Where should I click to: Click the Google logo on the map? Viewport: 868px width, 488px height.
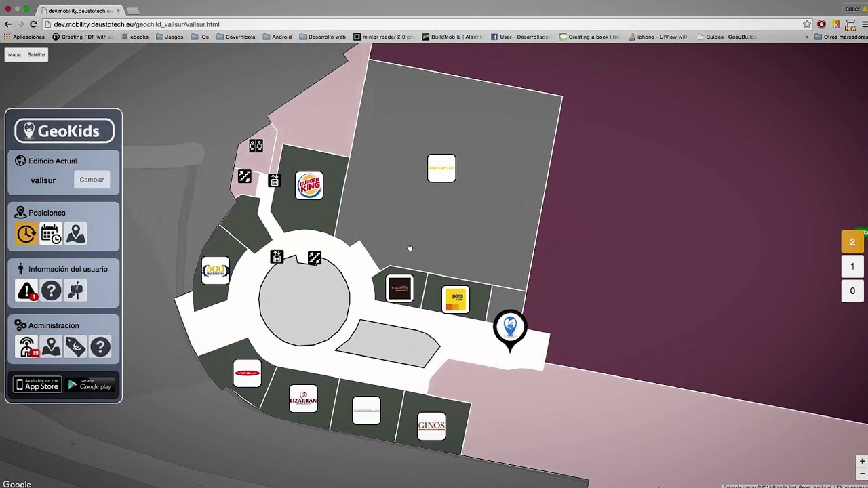point(17,484)
